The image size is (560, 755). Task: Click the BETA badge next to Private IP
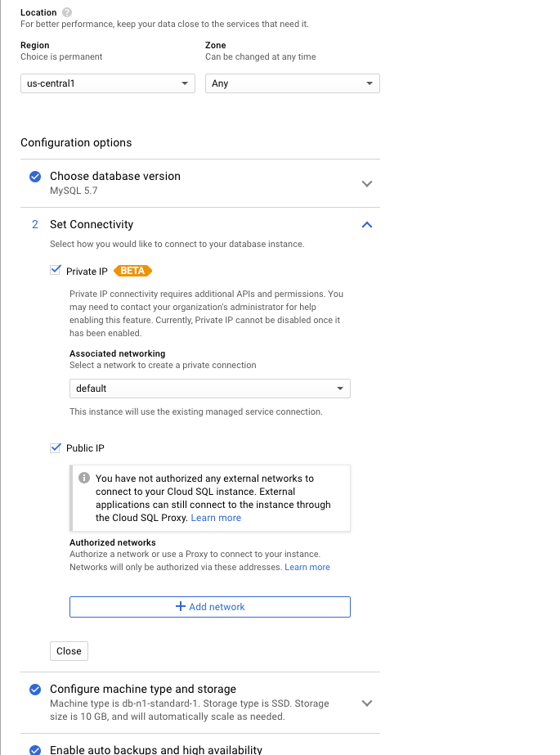click(x=132, y=271)
